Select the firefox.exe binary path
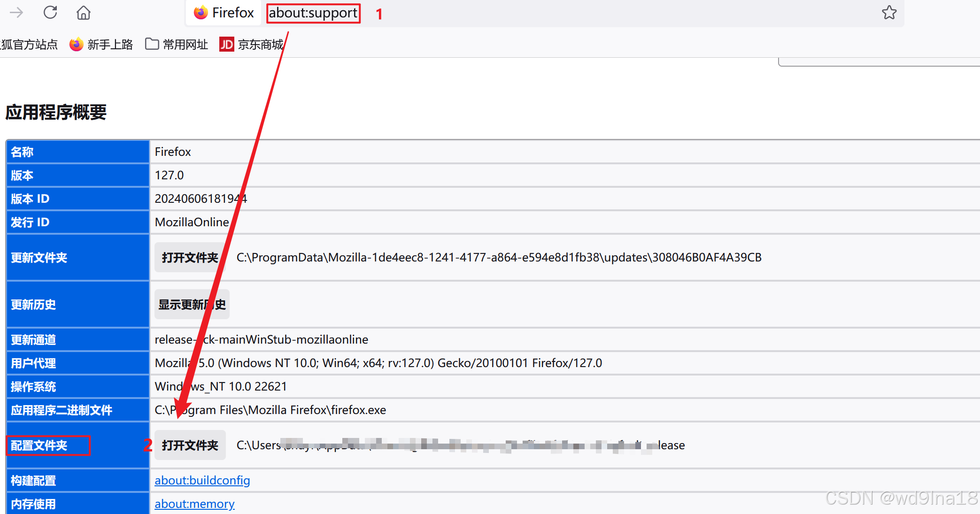 pyautogui.click(x=270, y=410)
